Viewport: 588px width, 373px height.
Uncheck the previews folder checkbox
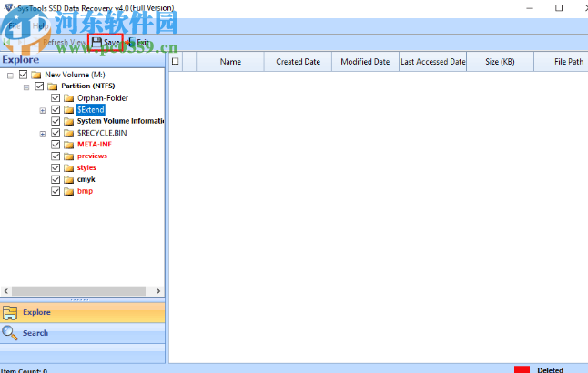[x=56, y=156]
